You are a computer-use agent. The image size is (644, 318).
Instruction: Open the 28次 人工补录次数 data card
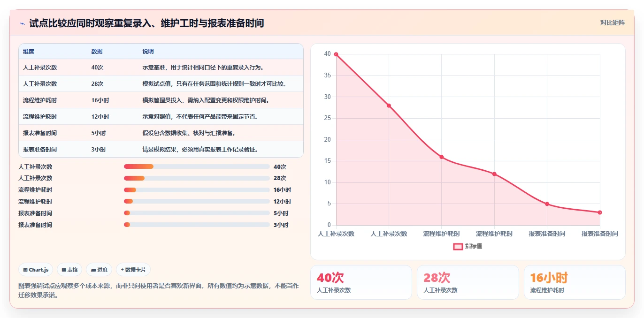tap(468, 282)
